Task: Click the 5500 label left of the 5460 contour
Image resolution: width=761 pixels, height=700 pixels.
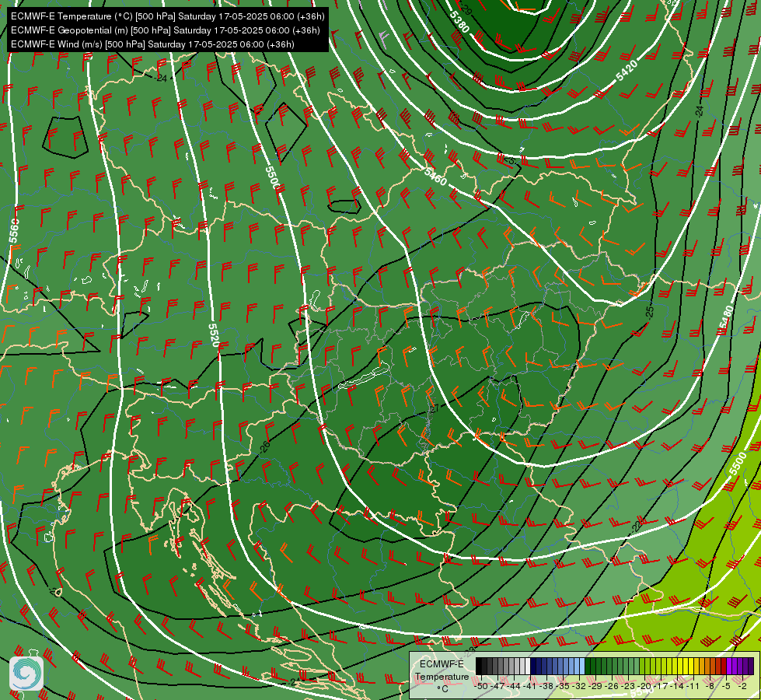Action: [273, 178]
